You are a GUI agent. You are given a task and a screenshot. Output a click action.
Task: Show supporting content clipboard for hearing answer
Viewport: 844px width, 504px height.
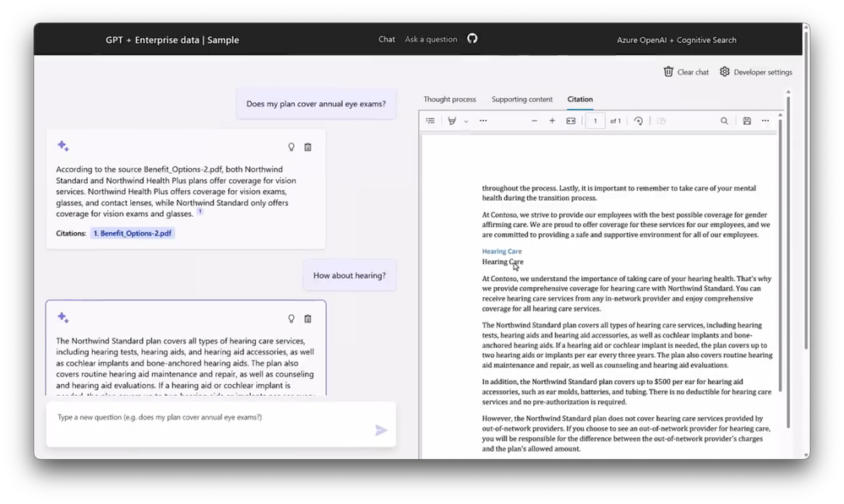[x=308, y=319]
